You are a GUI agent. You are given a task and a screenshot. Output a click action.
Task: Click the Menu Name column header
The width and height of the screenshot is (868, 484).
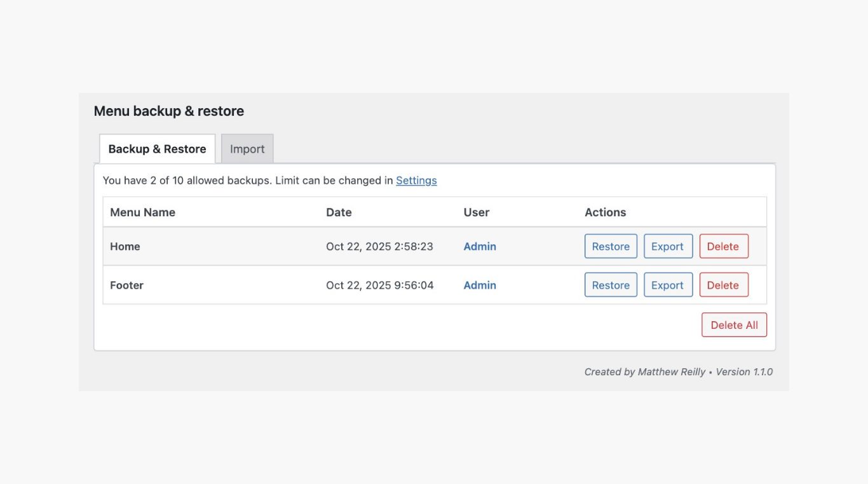pyautogui.click(x=142, y=212)
